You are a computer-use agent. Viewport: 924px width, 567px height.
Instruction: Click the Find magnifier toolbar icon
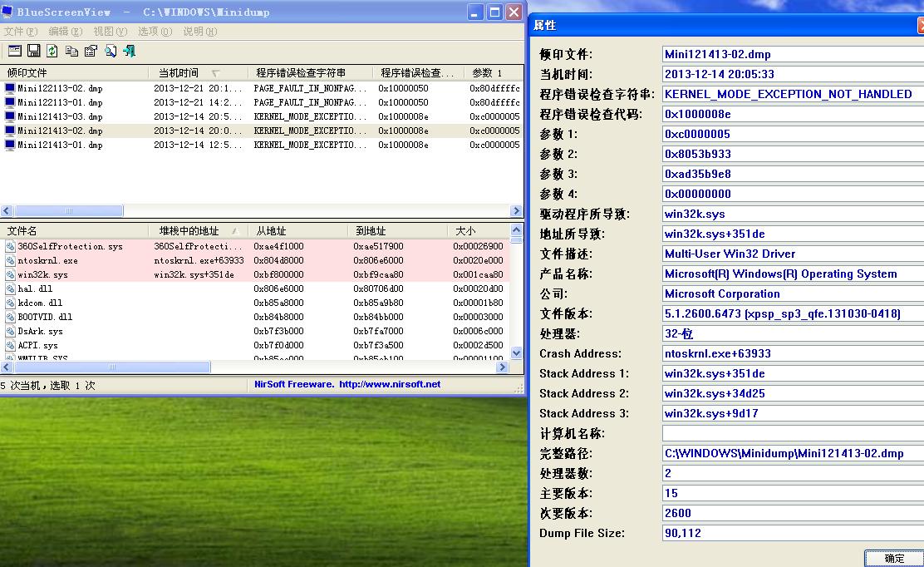click(111, 51)
